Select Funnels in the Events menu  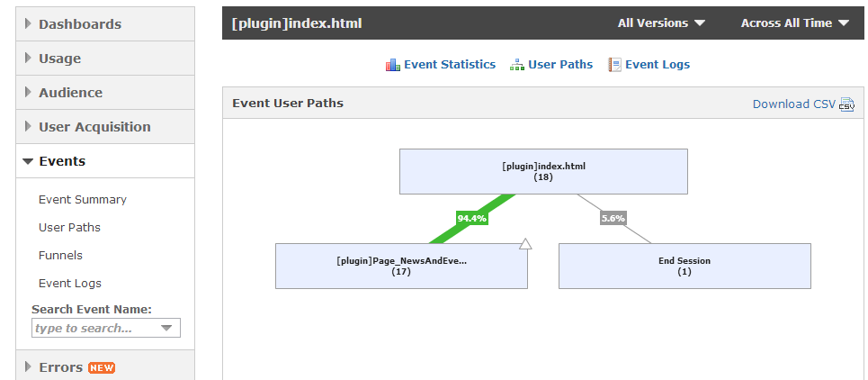[x=60, y=256]
